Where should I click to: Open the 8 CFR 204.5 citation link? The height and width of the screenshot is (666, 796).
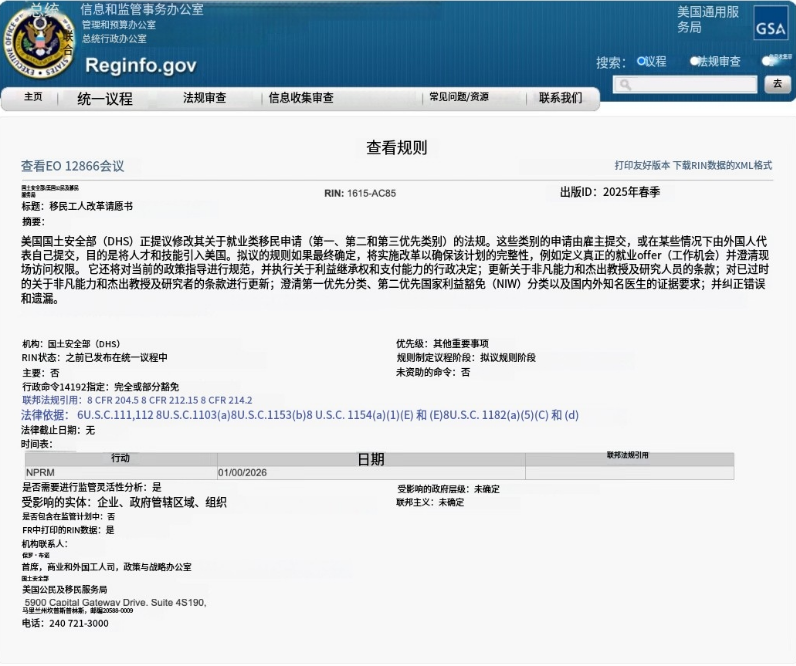click(x=111, y=399)
